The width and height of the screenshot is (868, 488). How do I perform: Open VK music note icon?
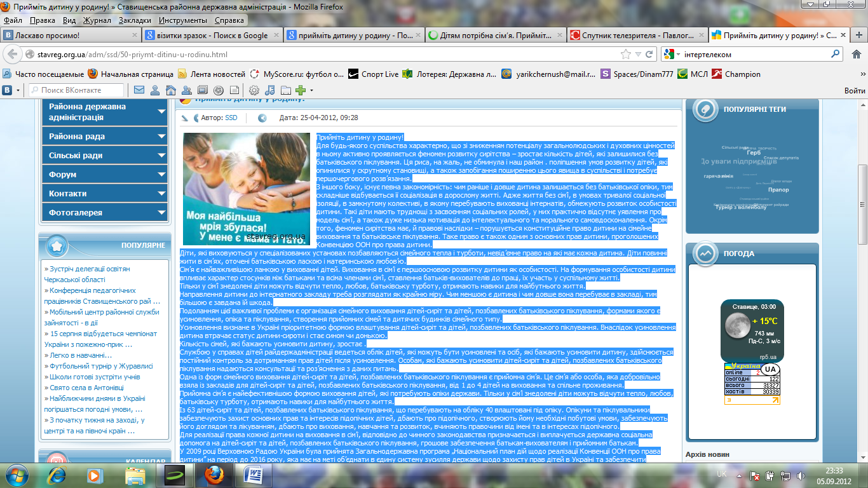click(270, 90)
